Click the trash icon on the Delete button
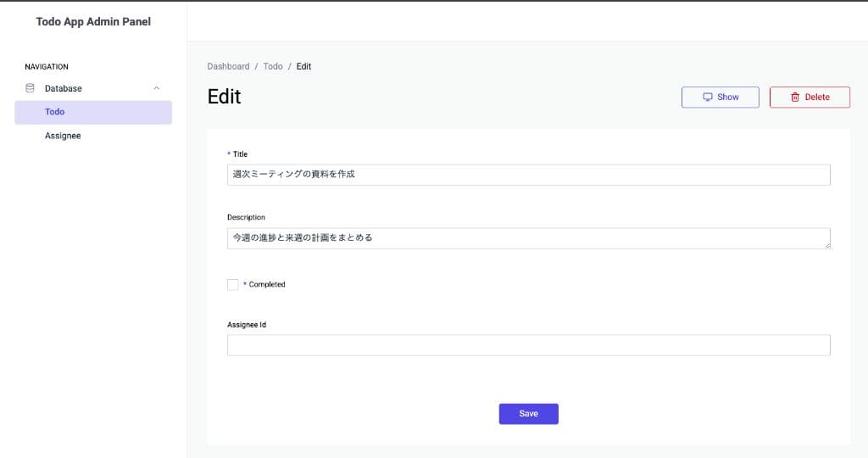 [x=795, y=97]
